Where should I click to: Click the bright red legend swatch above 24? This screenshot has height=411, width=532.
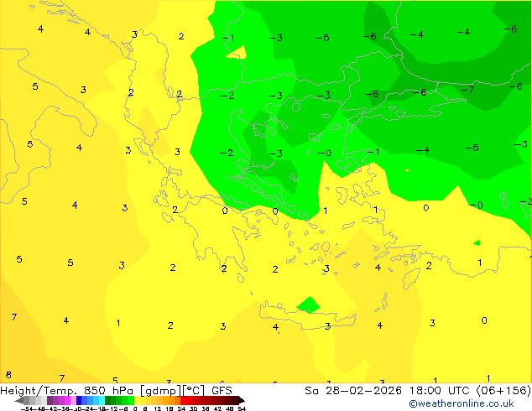click(183, 400)
